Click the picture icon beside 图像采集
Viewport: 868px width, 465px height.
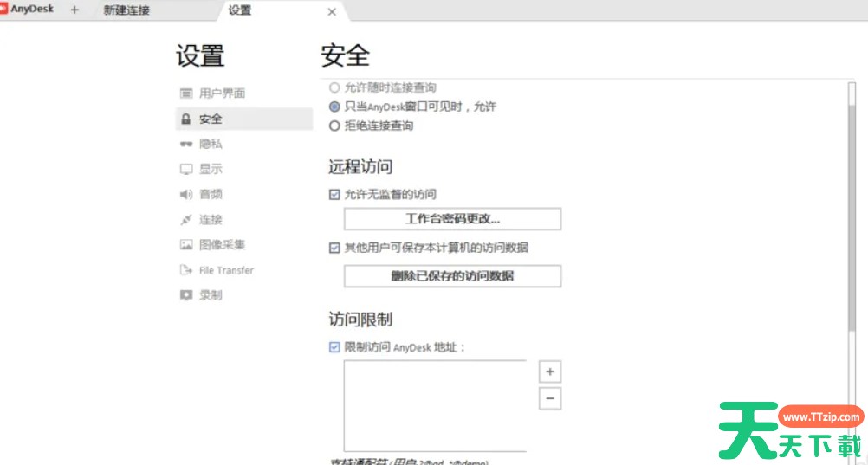(185, 245)
